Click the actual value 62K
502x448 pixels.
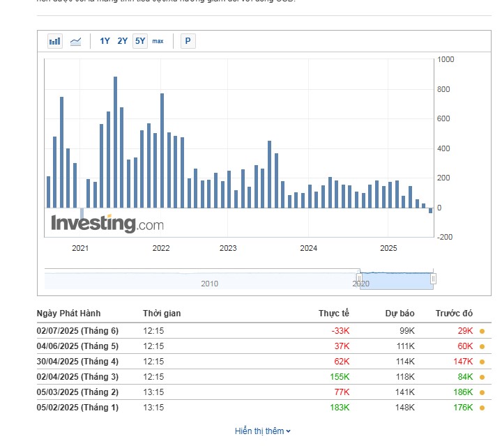point(342,362)
